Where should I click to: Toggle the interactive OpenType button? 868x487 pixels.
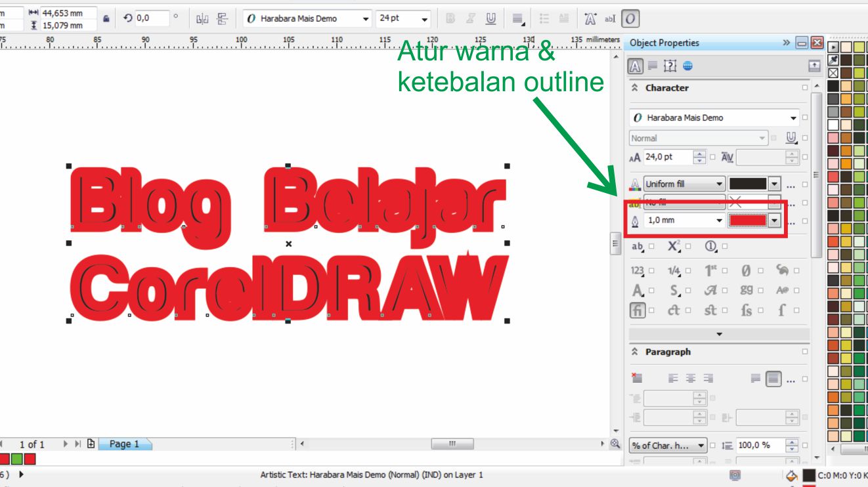pos(630,19)
